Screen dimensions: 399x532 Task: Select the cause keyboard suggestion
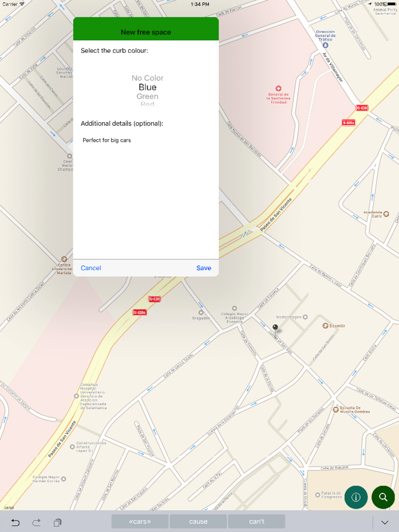click(x=198, y=521)
